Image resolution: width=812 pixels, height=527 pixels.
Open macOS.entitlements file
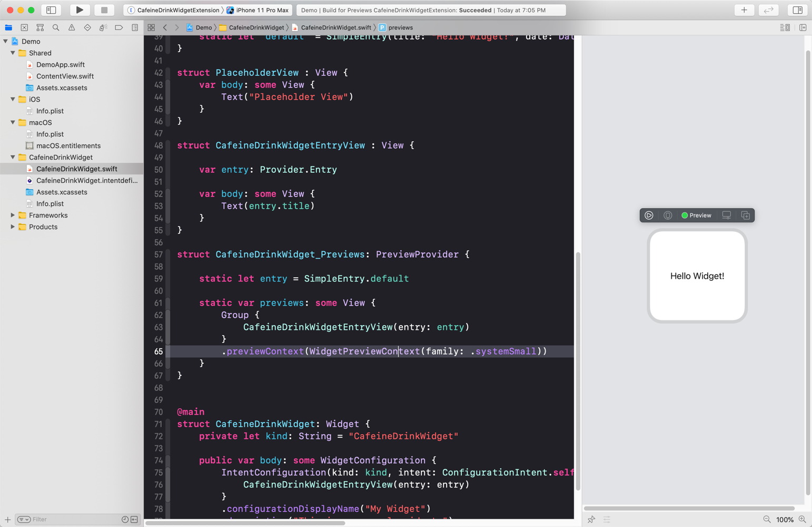(68, 145)
